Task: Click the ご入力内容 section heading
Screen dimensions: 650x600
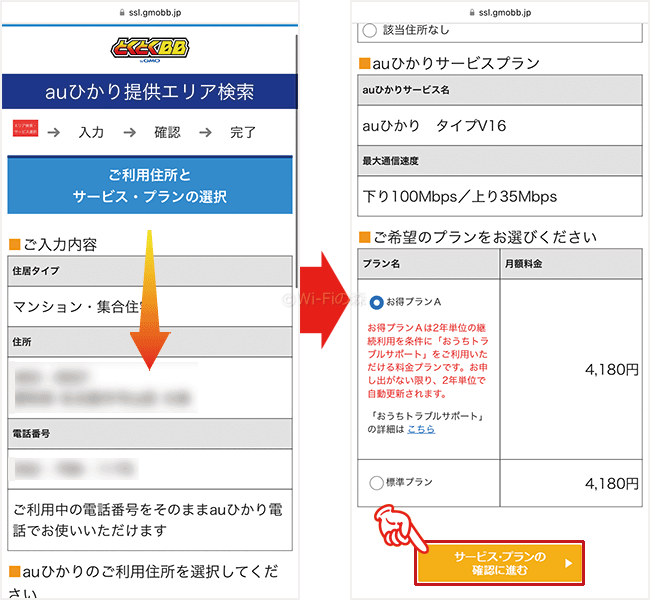Action: (x=53, y=245)
